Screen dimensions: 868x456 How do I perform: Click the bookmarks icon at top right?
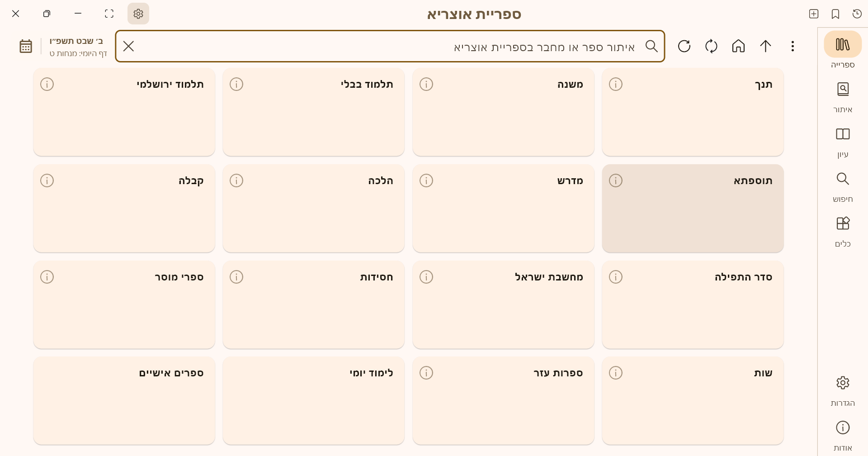point(835,14)
